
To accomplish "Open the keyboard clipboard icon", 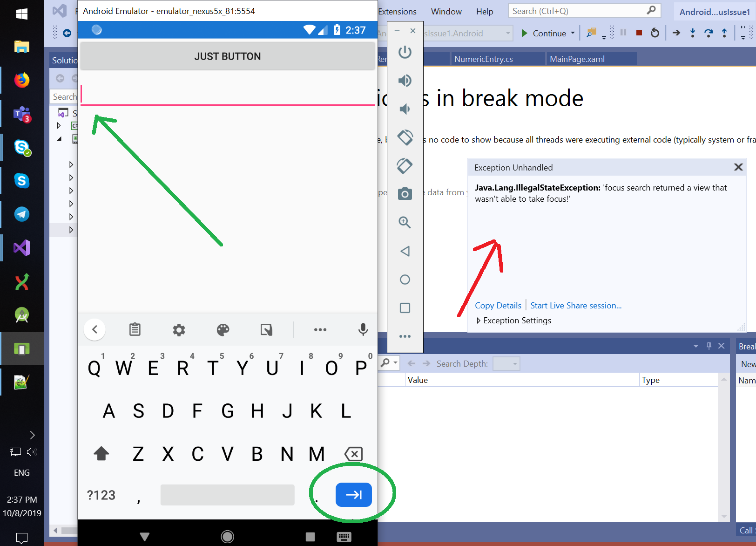I will (x=135, y=329).
